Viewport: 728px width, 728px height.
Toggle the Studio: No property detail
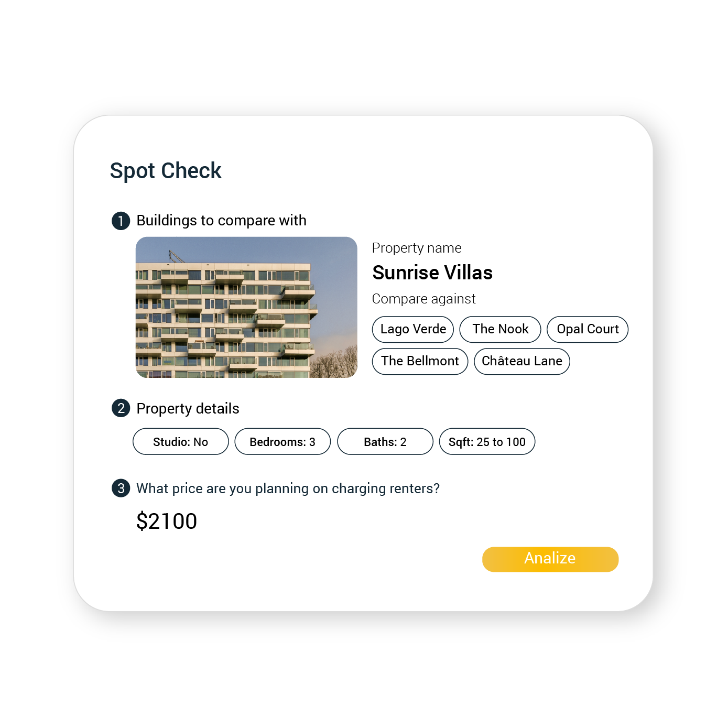(180, 441)
